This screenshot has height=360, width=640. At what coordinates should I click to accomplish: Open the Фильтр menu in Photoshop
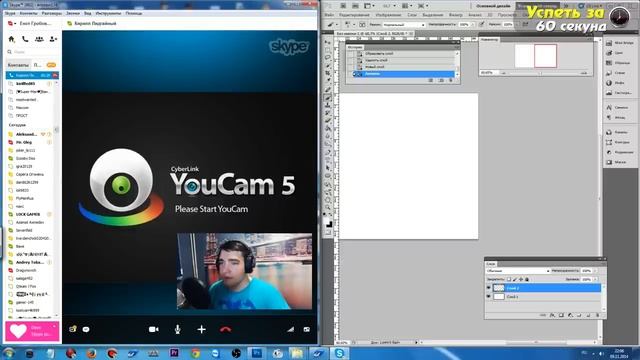pos(456,15)
